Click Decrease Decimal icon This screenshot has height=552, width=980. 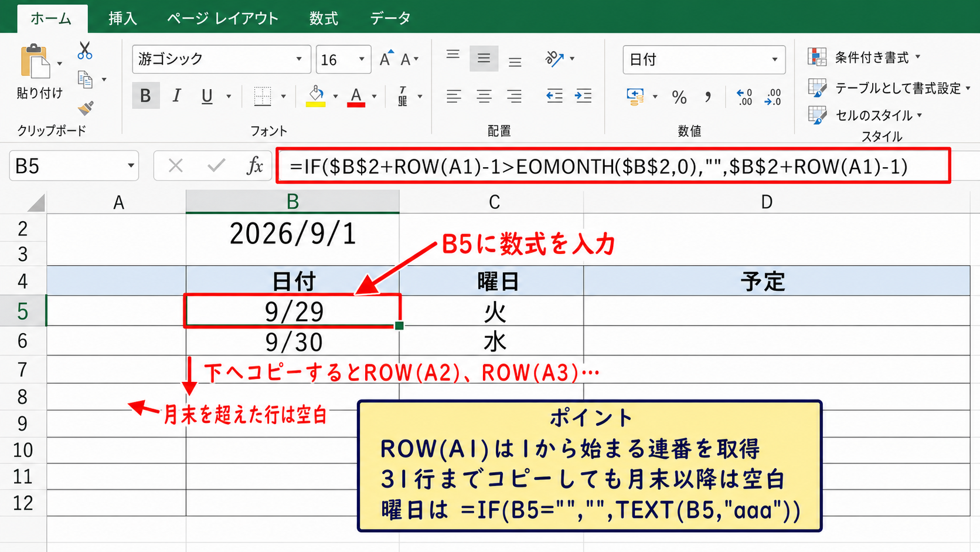(x=773, y=97)
